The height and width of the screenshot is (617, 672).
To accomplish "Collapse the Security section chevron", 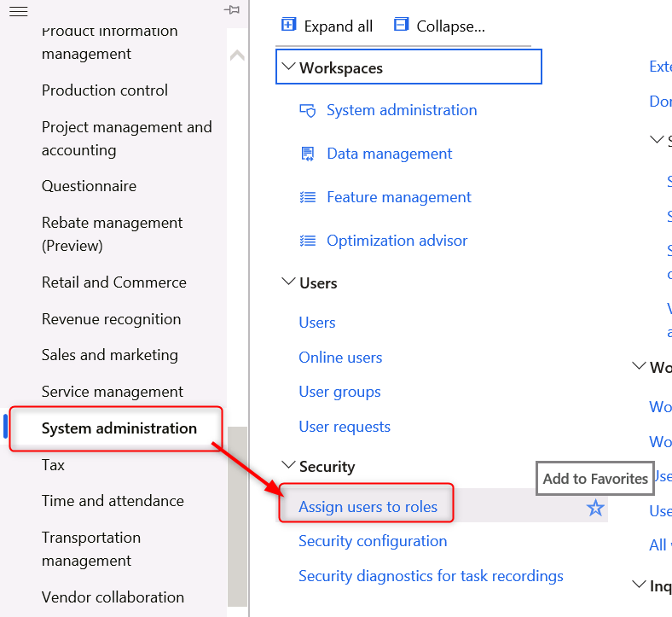I will click(288, 466).
